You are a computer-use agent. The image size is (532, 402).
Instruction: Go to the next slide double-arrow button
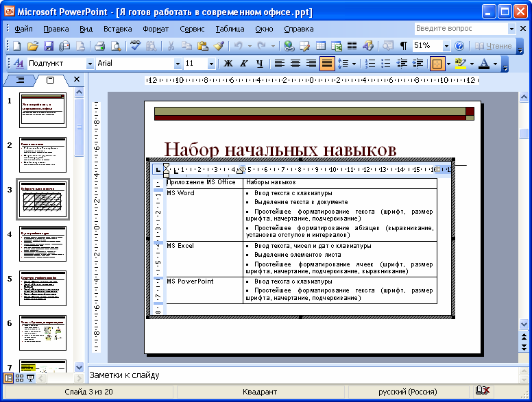point(524,347)
